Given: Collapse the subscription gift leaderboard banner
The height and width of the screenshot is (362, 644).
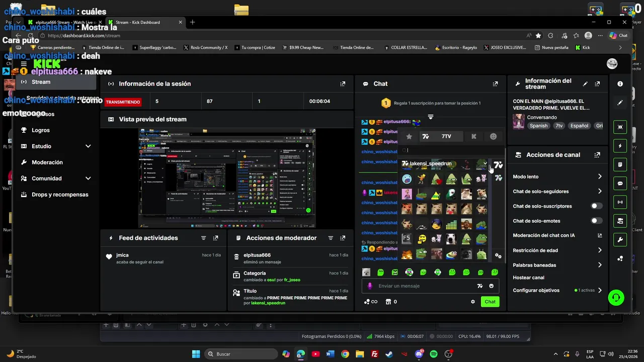Looking at the screenshot, I should coord(431,117).
